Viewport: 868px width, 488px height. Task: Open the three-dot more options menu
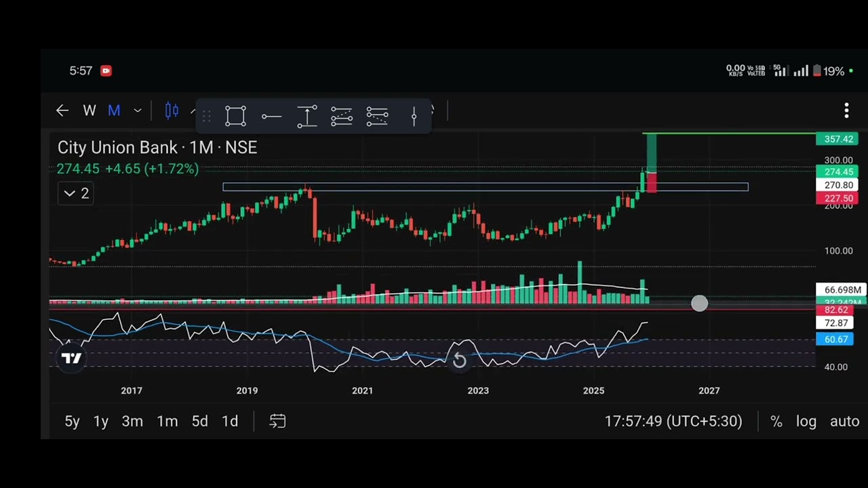(x=846, y=110)
